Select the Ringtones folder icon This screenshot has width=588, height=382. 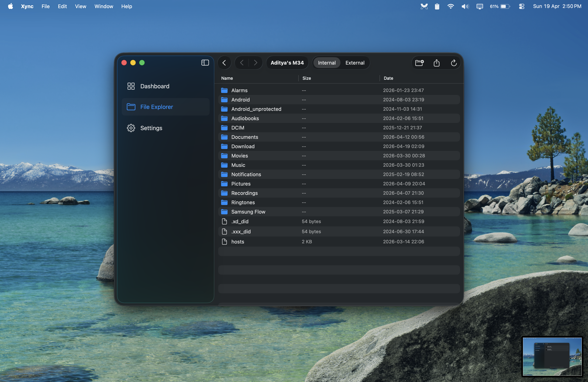[224, 202]
